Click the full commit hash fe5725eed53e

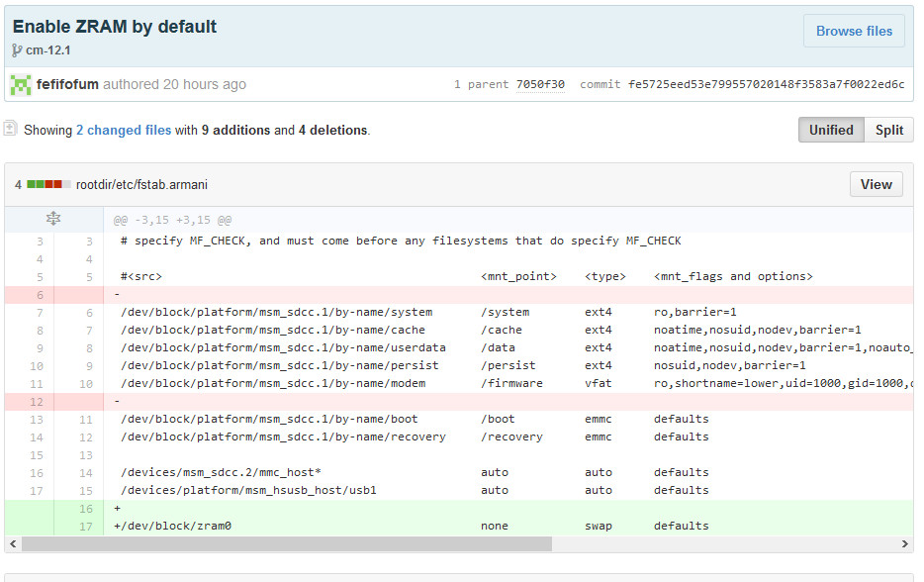tap(766, 84)
